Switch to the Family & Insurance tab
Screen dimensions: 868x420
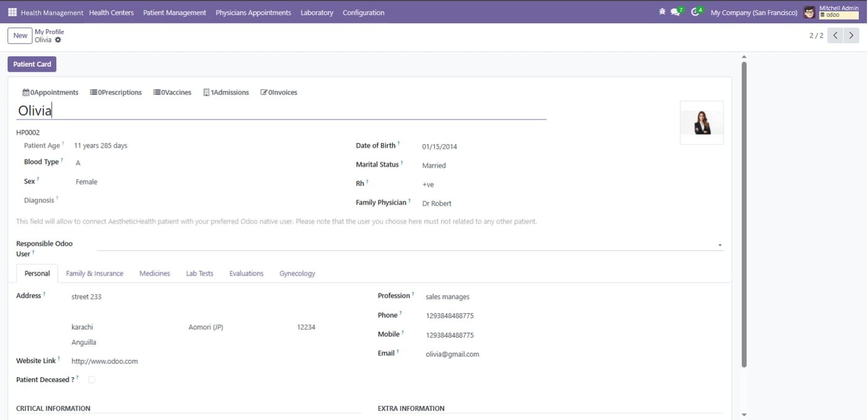95,274
